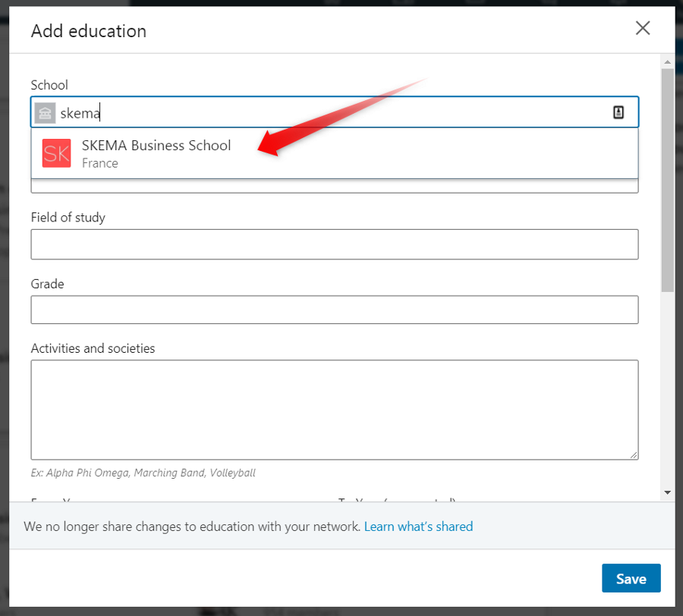Image resolution: width=683 pixels, height=616 pixels.
Task: Click the scrollbar up arrow
Action: point(667,61)
